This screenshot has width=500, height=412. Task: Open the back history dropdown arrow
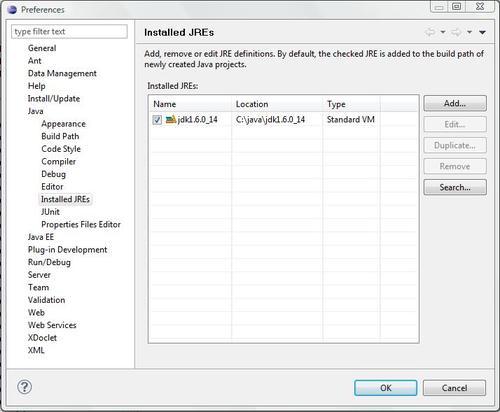click(443, 32)
